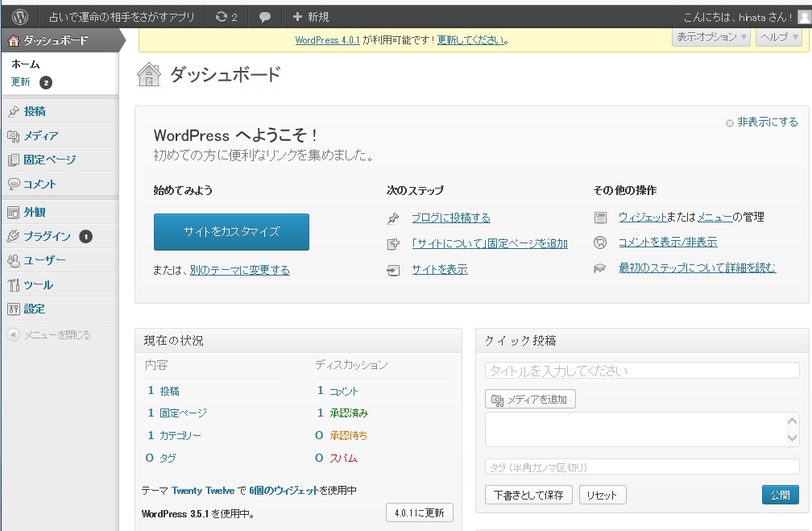Click 別のテーマに変更する link
Viewport: 812px width, 531px height.
(x=240, y=270)
